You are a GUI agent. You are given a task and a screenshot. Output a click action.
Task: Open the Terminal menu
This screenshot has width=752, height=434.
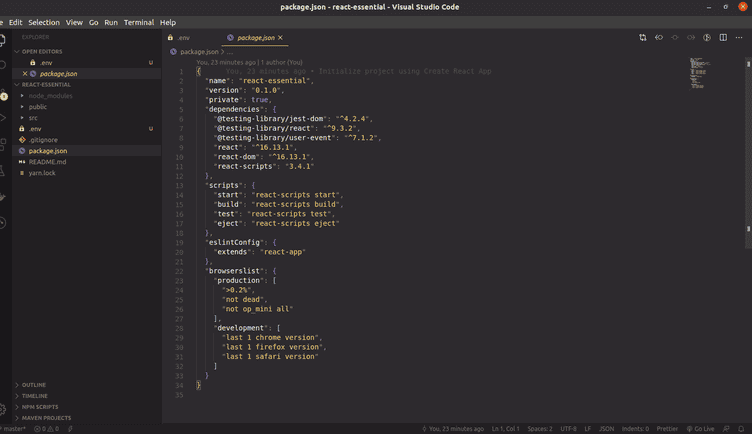pos(139,23)
